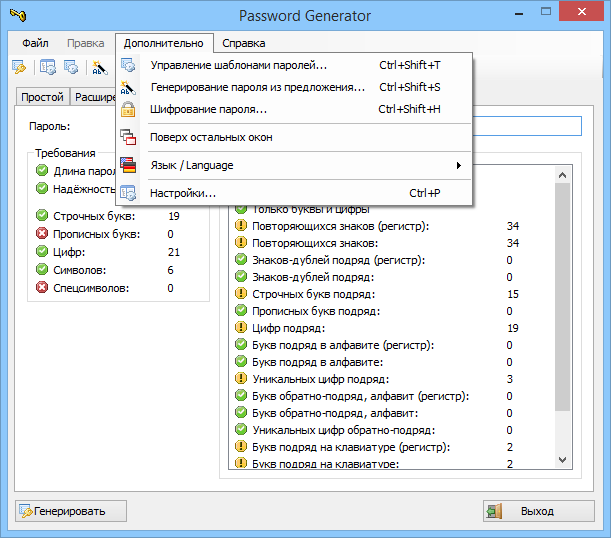Click green check icon next to Цифр
611x538 pixels.
coord(42,251)
